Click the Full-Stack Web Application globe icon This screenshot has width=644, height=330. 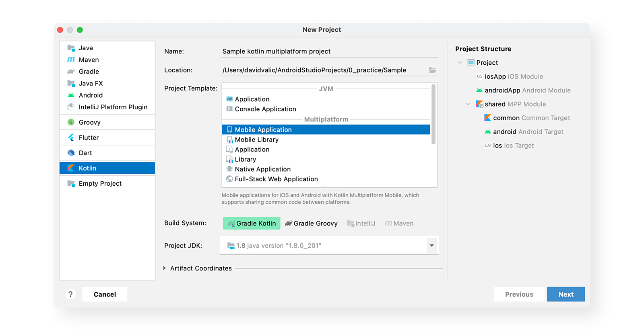point(229,179)
